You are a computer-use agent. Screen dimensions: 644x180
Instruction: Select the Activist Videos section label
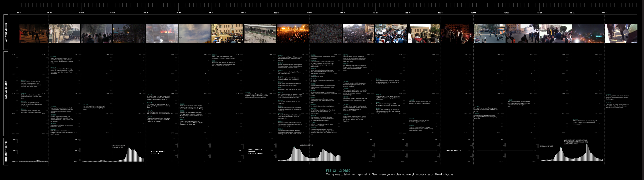[6, 32]
